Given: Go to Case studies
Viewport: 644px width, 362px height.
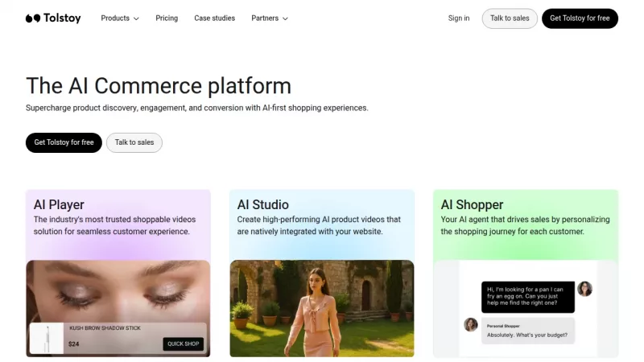Looking at the screenshot, I should click(214, 19).
